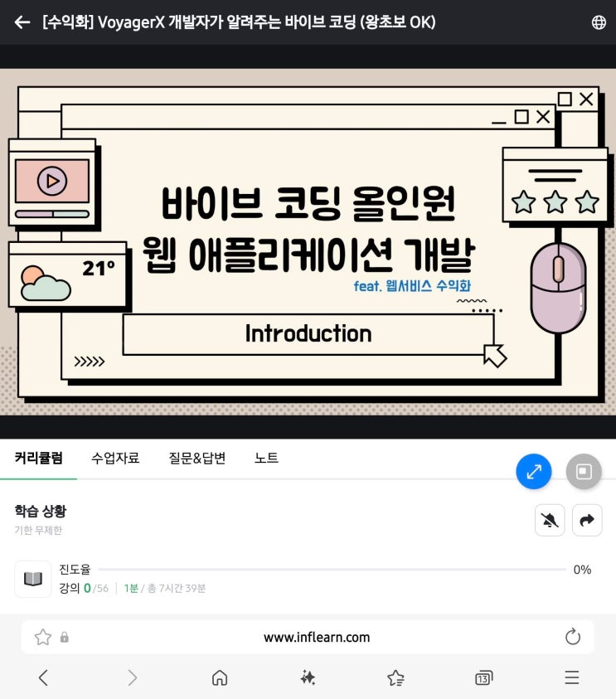Reload the page with the refresh icon

pos(573,637)
